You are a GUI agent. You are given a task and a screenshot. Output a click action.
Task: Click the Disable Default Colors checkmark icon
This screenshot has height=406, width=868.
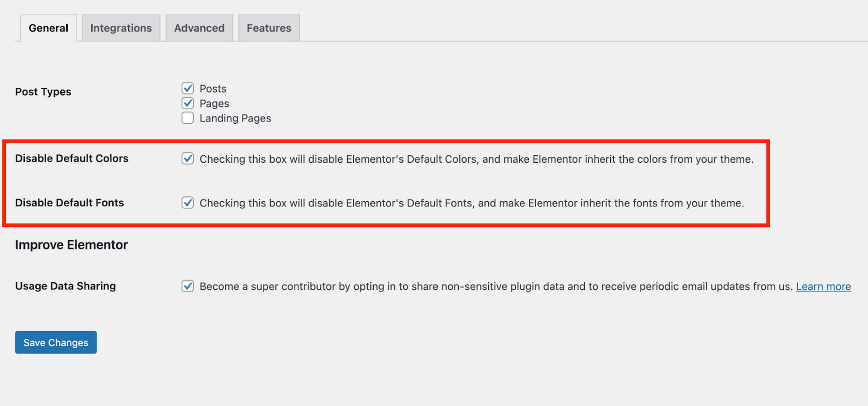pyautogui.click(x=187, y=158)
